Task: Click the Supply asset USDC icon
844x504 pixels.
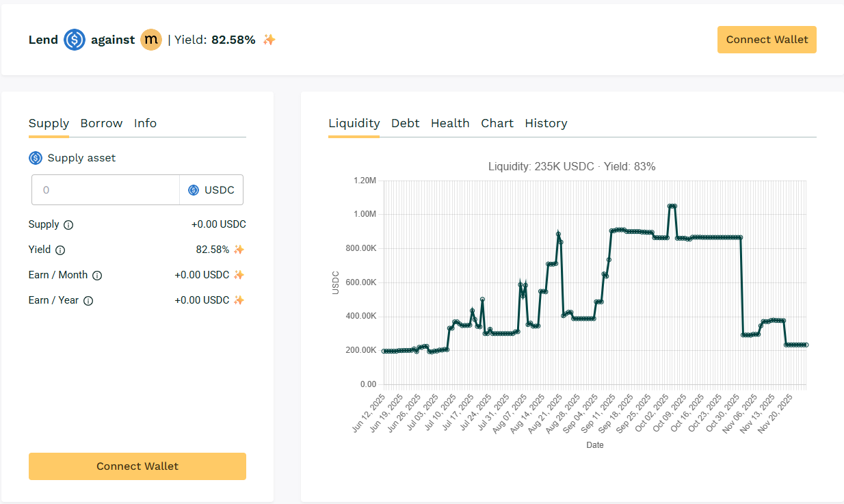Action: coord(36,158)
